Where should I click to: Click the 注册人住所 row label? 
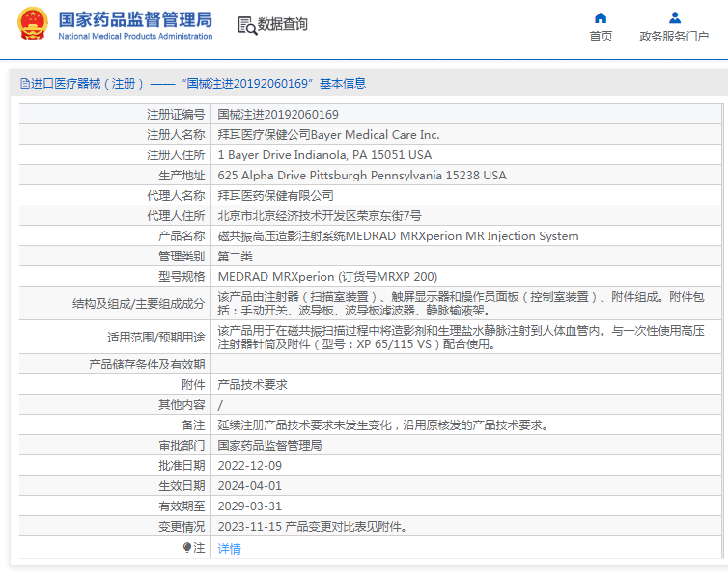(176, 155)
